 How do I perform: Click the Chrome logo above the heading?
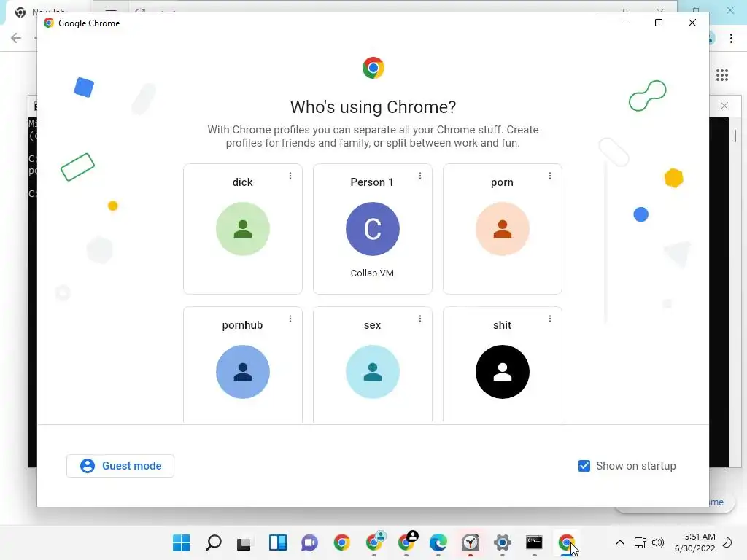(373, 68)
